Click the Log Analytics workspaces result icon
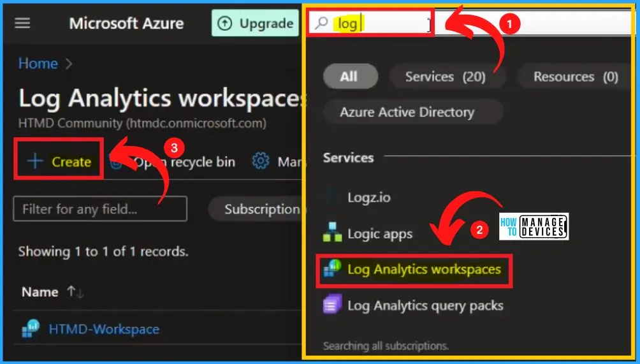This screenshot has width=640, height=364. click(332, 268)
